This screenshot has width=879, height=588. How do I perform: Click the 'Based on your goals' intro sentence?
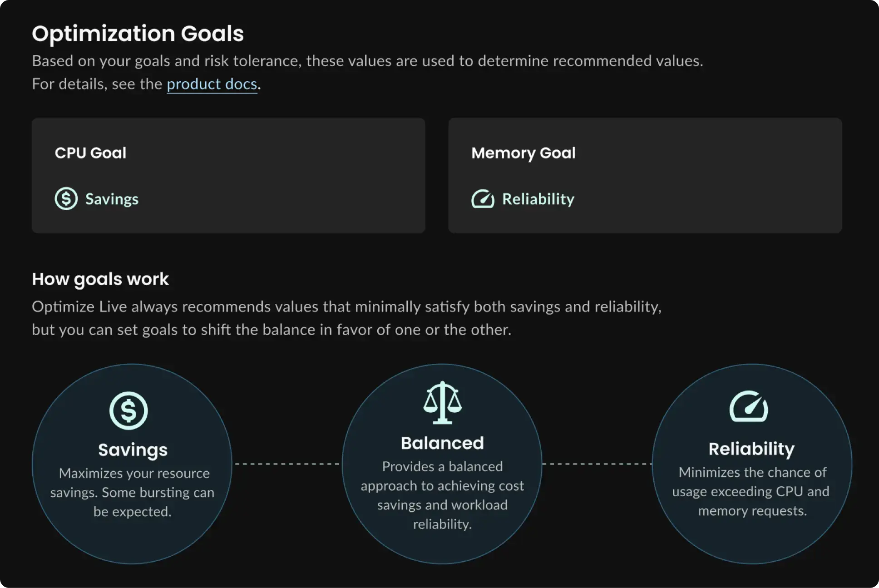click(367, 61)
